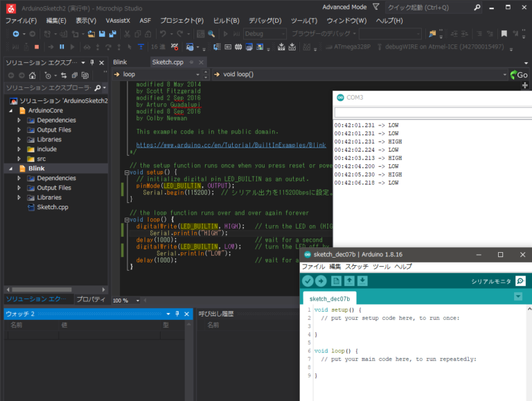Open the Arduino tutorial URL link
The width and height of the screenshot is (532, 401).
click(231, 145)
